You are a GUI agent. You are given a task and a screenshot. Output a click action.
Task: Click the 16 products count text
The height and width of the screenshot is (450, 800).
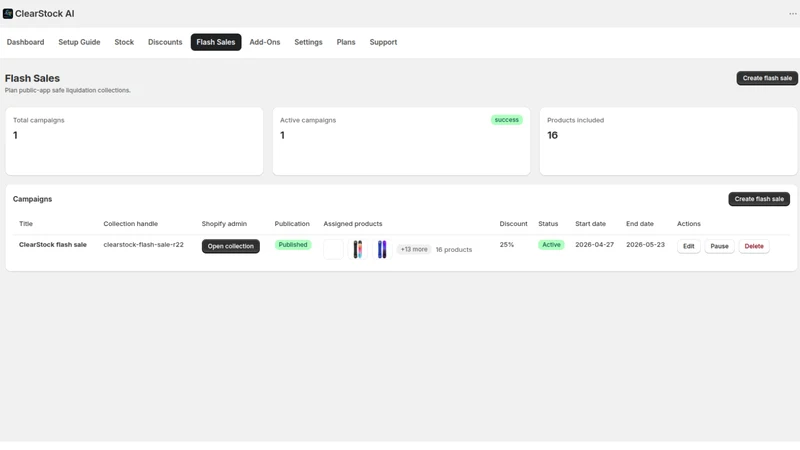pos(454,249)
